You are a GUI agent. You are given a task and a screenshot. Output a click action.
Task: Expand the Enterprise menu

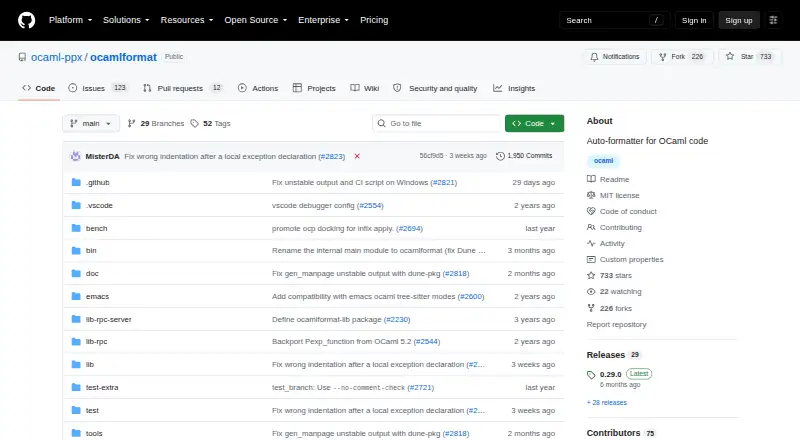click(x=323, y=20)
